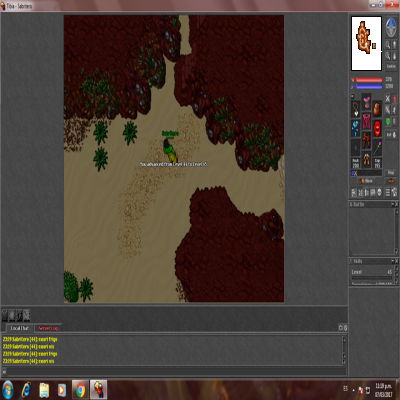This screenshot has width=400, height=400.
Task: Click the red health bar
Action: [x=369, y=80]
